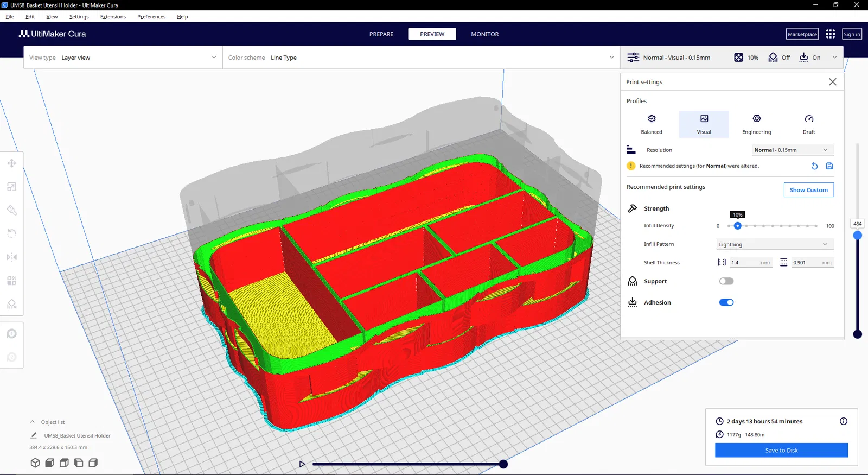The image size is (868, 475).
Task: Click the layer slider lower handle
Action: (857, 334)
